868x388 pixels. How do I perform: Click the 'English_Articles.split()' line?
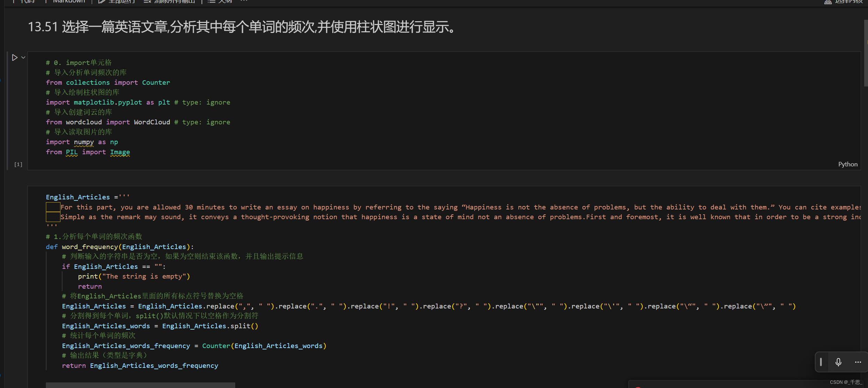[160, 326]
